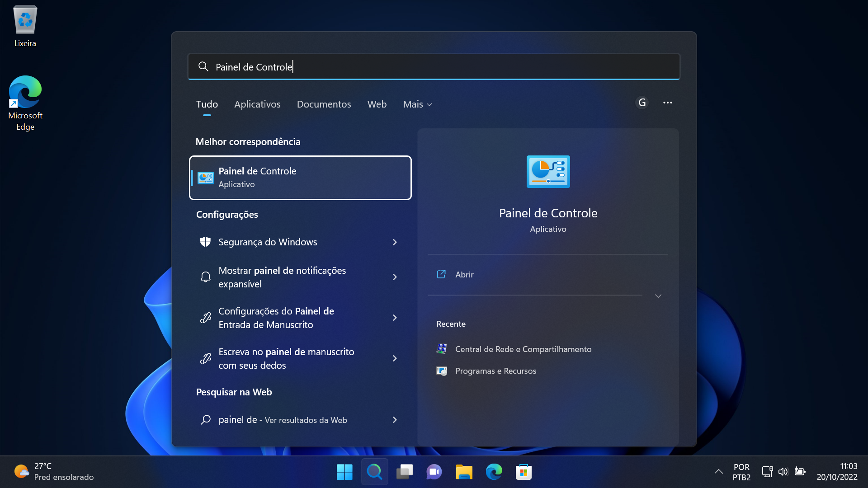Select the Painel de Controle best match
This screenshot has height=488, width=868.
click(300, 178)
